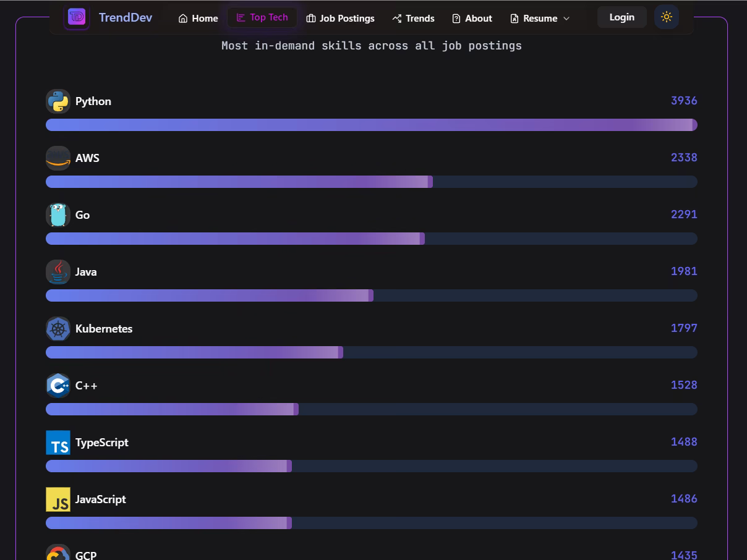Click the TrendDev brand name text
The image size is (747, 560).
pos(125,17)
